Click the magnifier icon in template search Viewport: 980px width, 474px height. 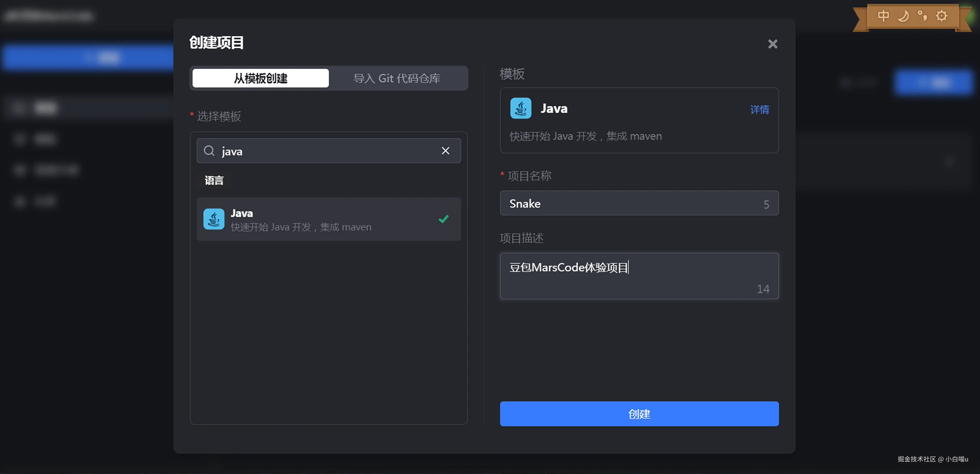tap(209, 151)
